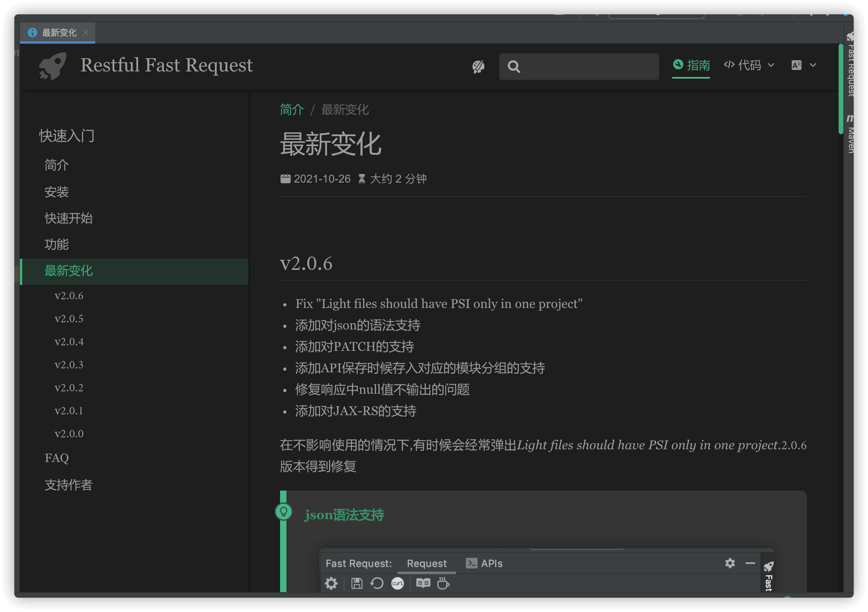Switch to the 最新变化 editor tab

59,33
